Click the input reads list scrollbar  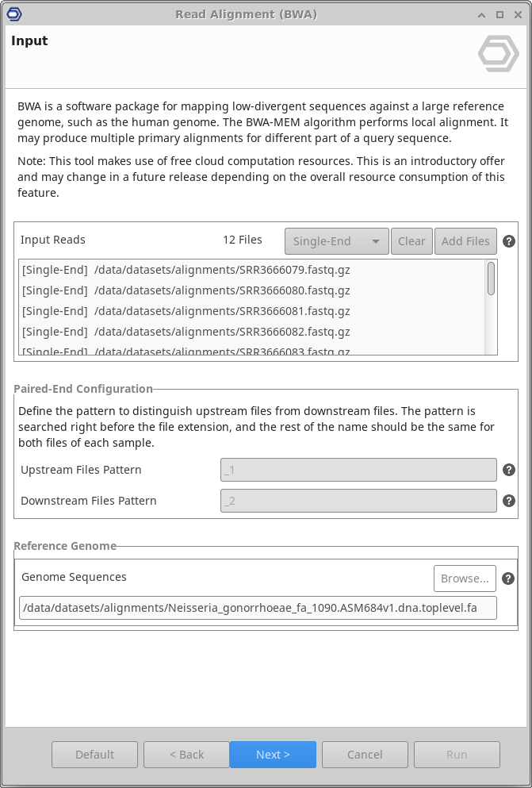pyautogui.click(x=492, y=279)
